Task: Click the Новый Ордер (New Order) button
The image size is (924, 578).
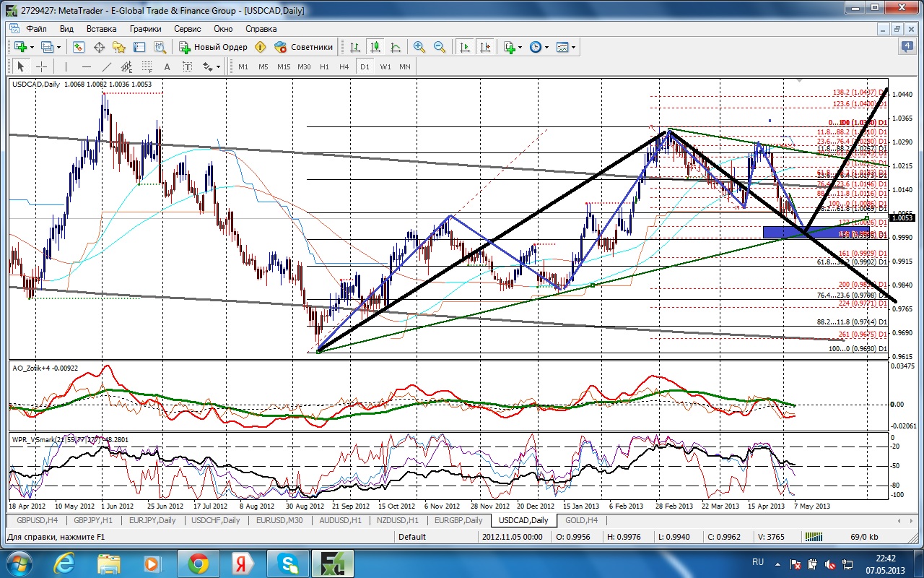Action: [214, 47]
